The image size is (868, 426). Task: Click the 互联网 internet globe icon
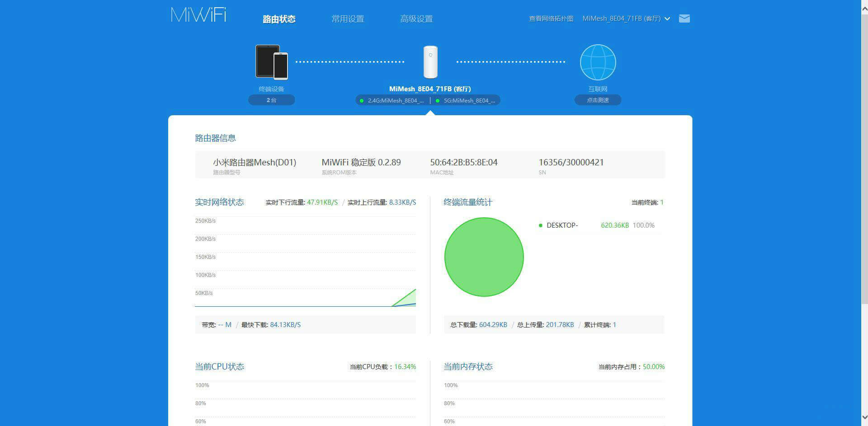(x=597, y=62)
